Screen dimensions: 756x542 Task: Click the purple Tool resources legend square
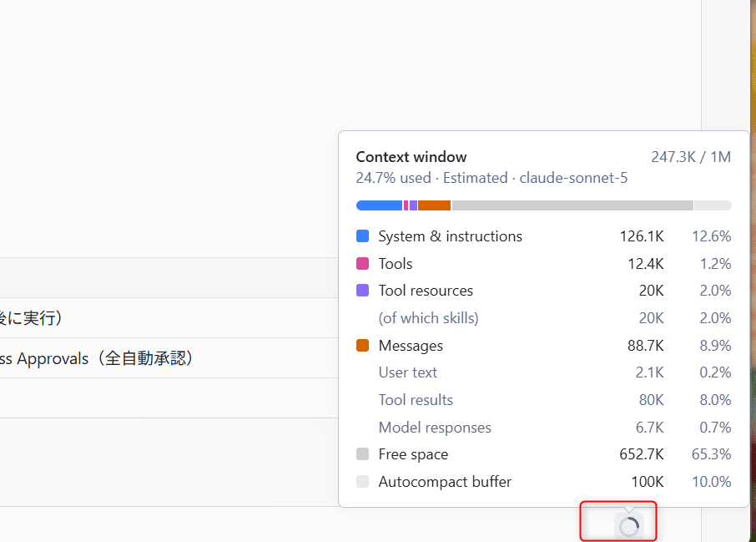(x=363, y=291)
